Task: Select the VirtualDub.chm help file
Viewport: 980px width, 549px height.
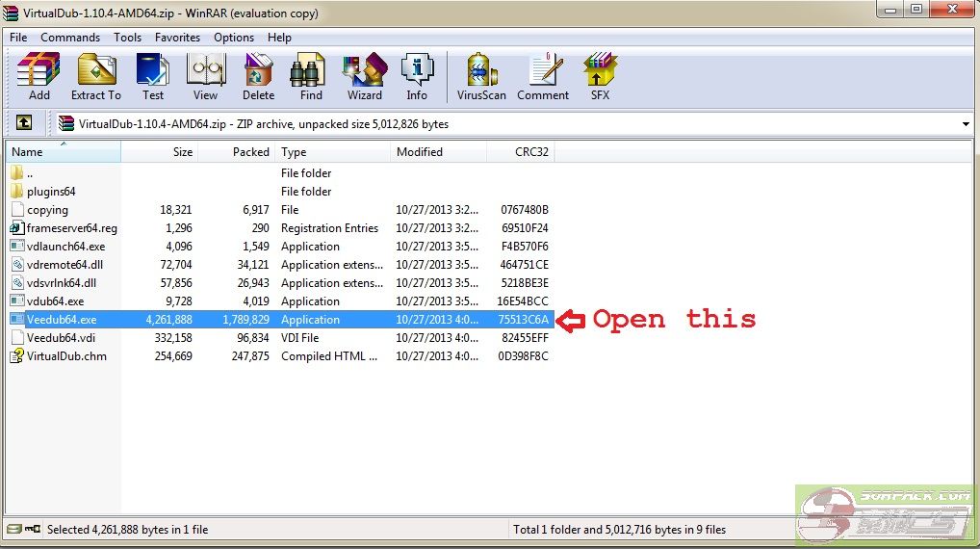Action: [x=66, y=356]
